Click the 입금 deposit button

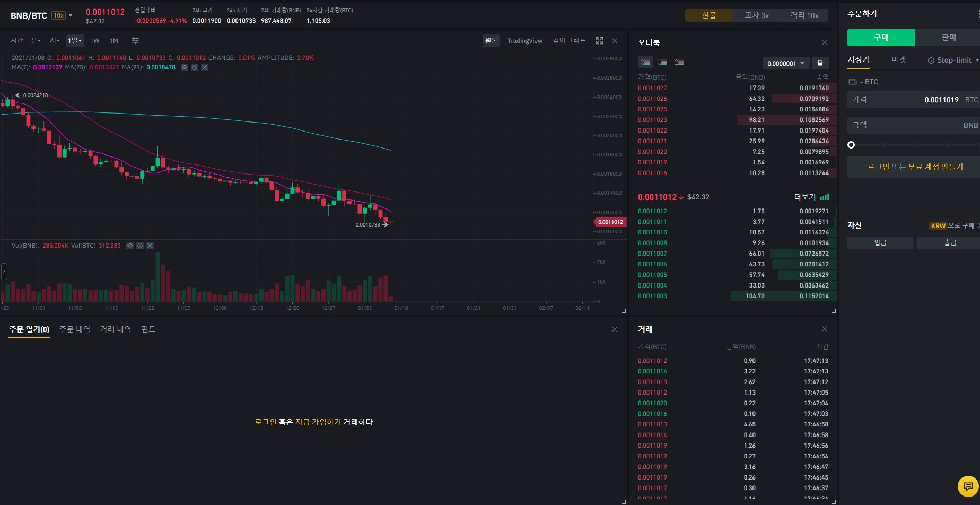pos(880,243)
